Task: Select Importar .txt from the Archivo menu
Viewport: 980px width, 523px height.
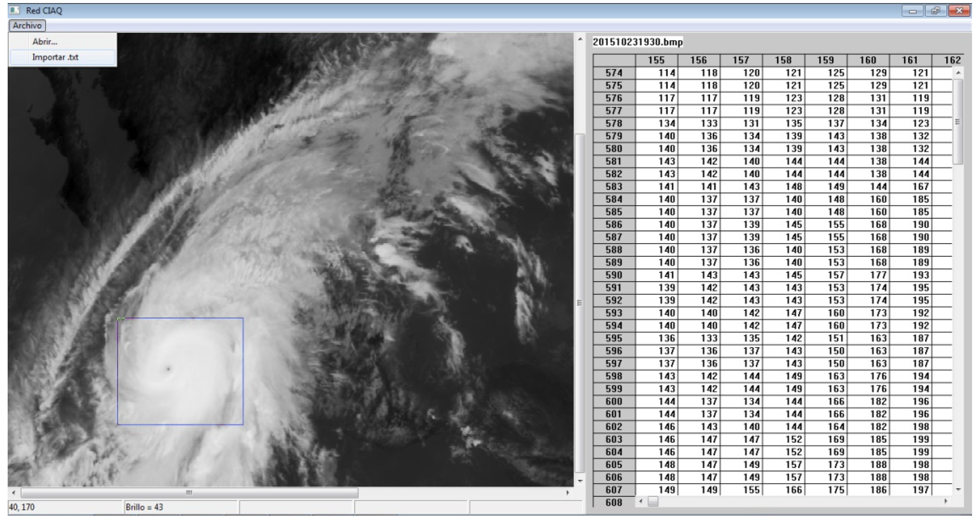Action: point(55,57)
